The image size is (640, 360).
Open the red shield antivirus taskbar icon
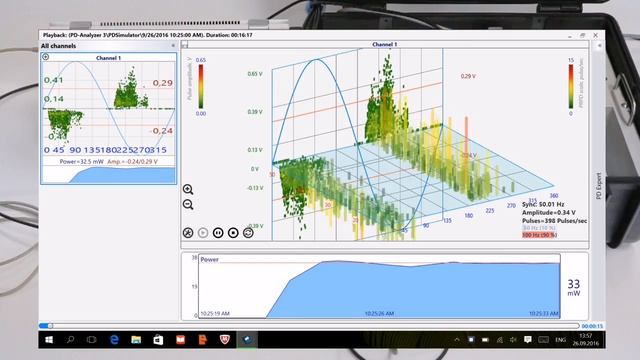[x=224, y=340]
